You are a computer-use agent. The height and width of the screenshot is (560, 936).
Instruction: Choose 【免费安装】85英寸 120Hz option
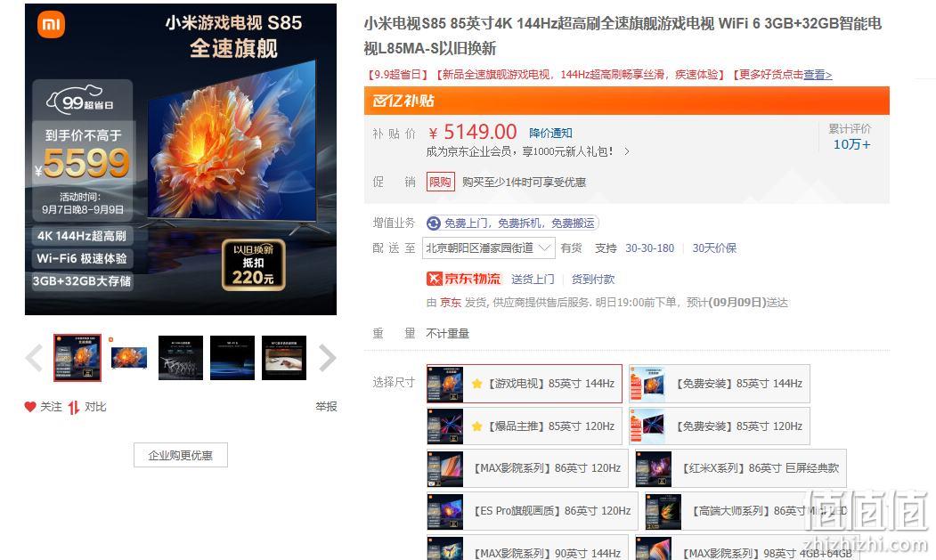pos(720,426)
